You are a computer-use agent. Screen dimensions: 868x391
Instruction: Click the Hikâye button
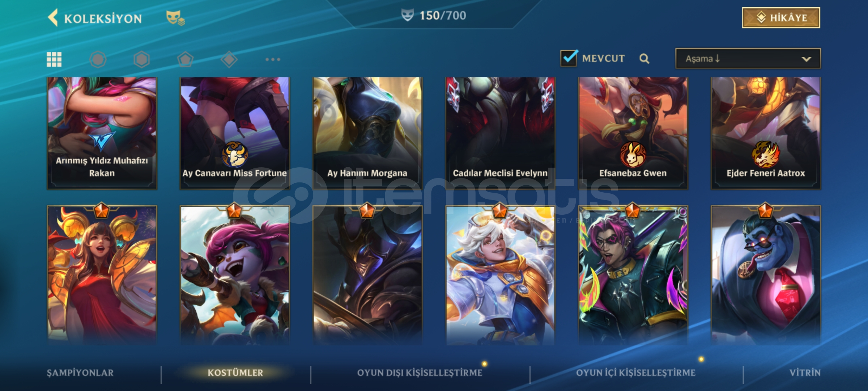781,18
